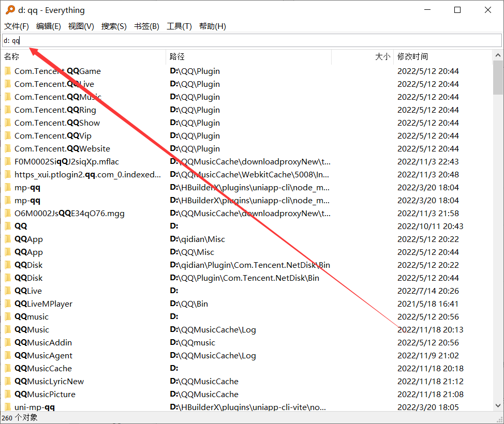Click the folder icon of QQLive
The image size is (504, 424).
pos(8,291)
